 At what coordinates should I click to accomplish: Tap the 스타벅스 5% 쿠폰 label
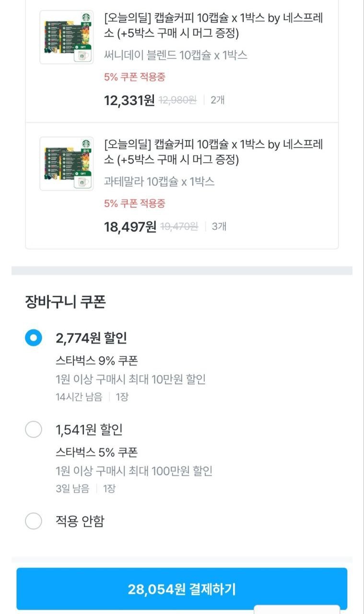pyautogui.click(x=97, y=452)
